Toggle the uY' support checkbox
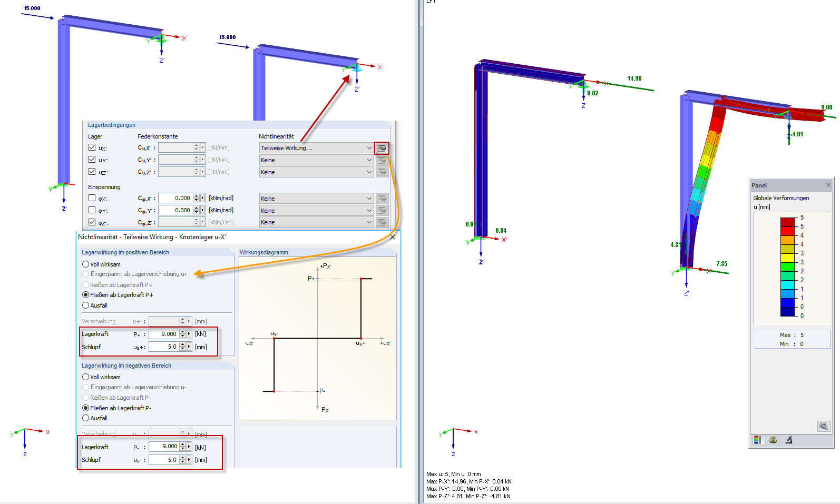The width and height of the screenshot is (840, 504). (92, 160)
